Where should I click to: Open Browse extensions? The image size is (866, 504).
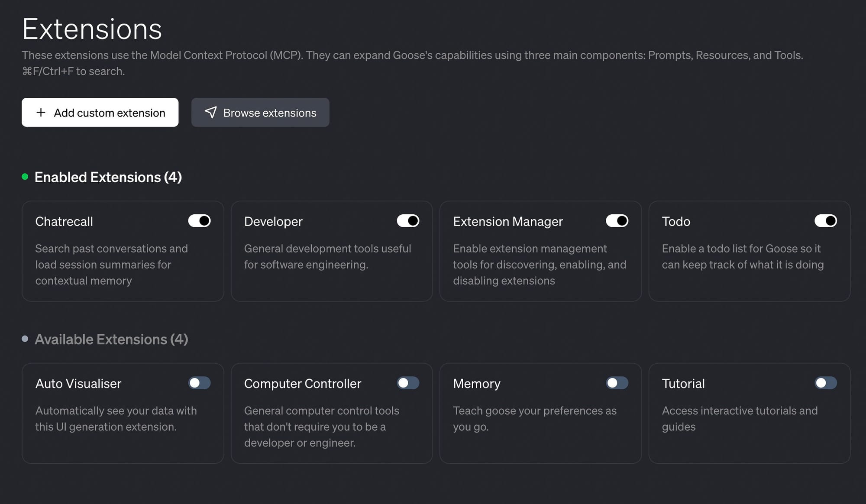tap(260, 113)
